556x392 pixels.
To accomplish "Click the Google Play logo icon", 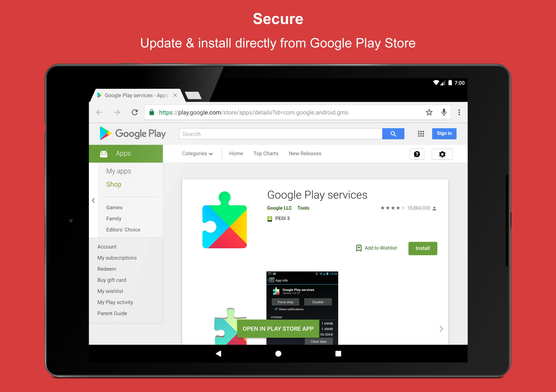I will coord(105,133).
